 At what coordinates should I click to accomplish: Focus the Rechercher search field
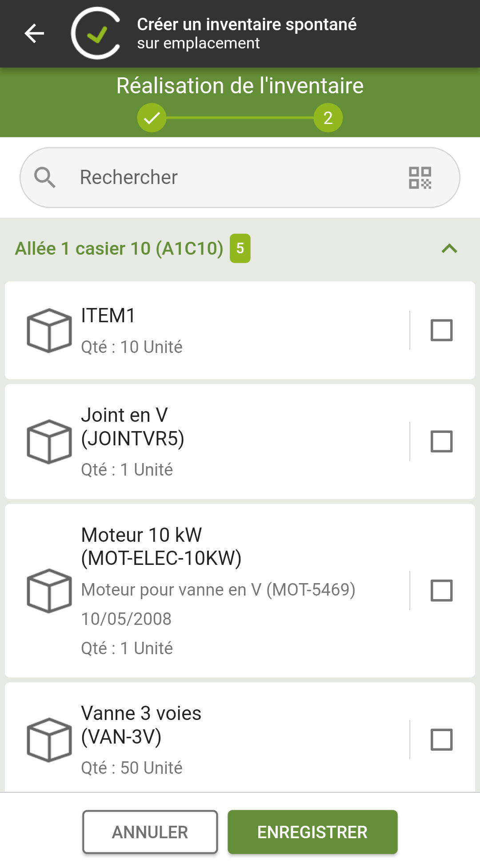(240, 178)
